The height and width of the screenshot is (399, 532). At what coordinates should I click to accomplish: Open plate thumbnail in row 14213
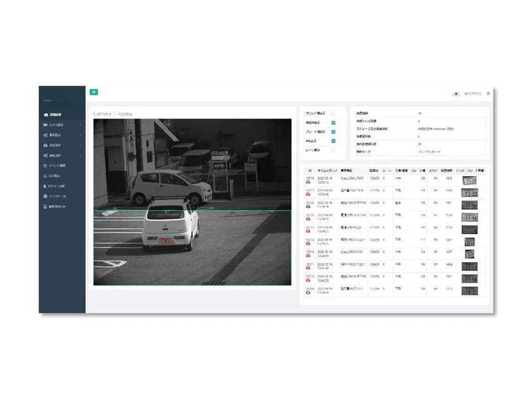[469, 242]
